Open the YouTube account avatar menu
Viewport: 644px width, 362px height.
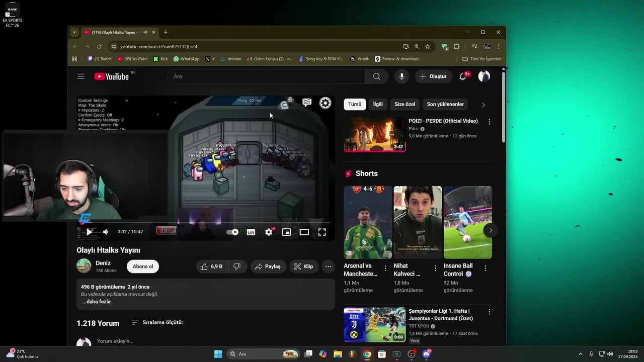tap(484, 76)
